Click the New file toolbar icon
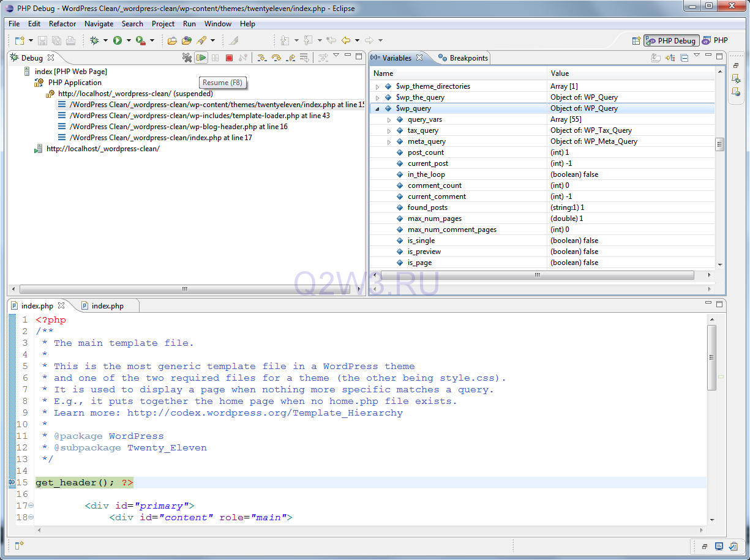 20,40
